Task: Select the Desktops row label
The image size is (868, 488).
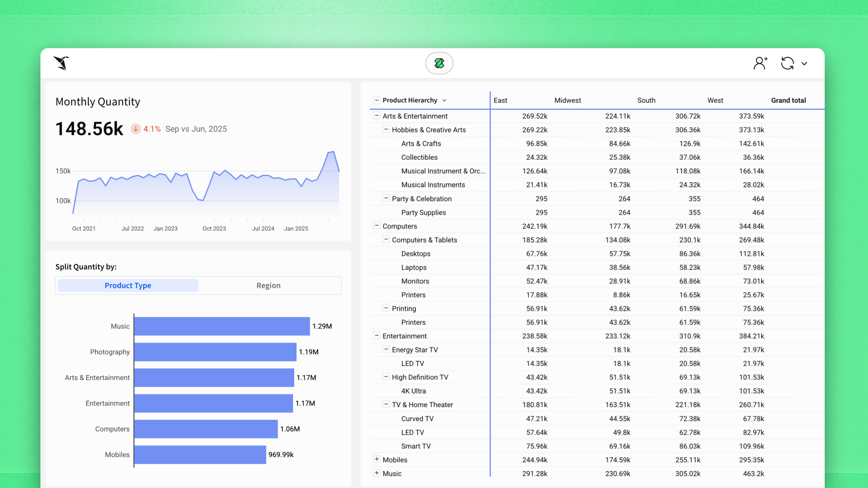Action: pyautogui.click(x=415, y=253)
